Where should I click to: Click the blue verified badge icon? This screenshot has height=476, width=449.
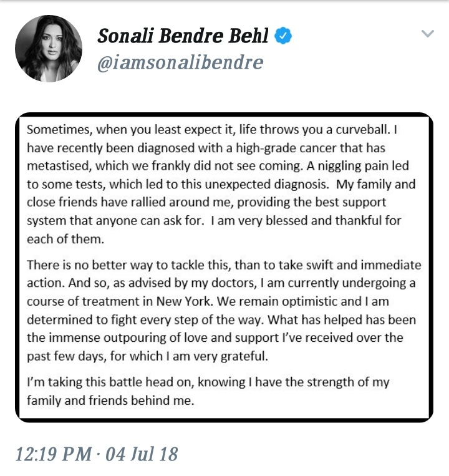pyautogui.click(x=284, y=36)
